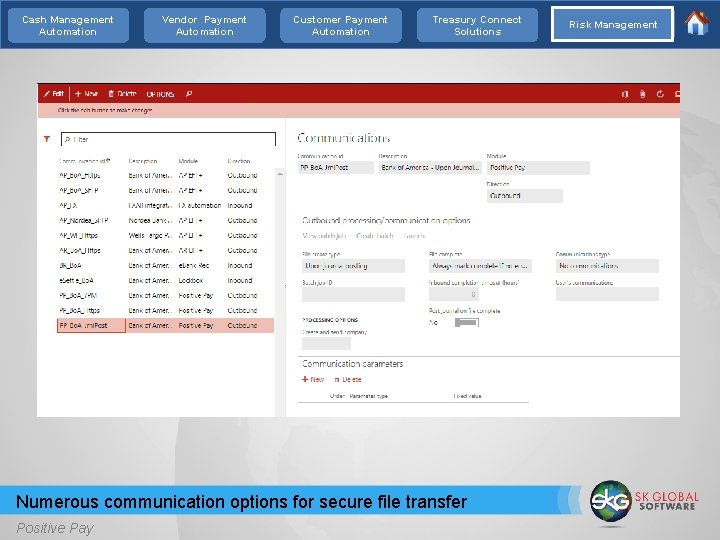Screen dimensions: 720x540
Task: Sort by the Communication id column header
Action: pos(85,161)
